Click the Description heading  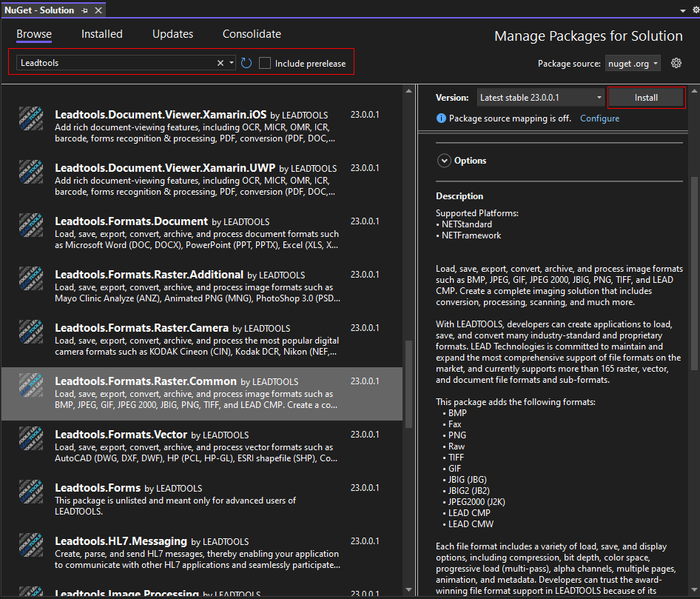[x=460, y=196]
